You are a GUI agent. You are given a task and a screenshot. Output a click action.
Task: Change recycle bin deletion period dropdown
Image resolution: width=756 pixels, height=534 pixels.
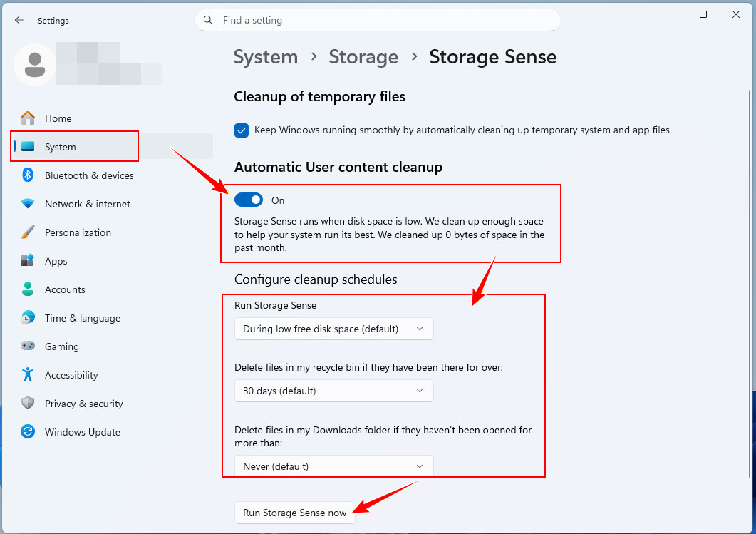333,391
